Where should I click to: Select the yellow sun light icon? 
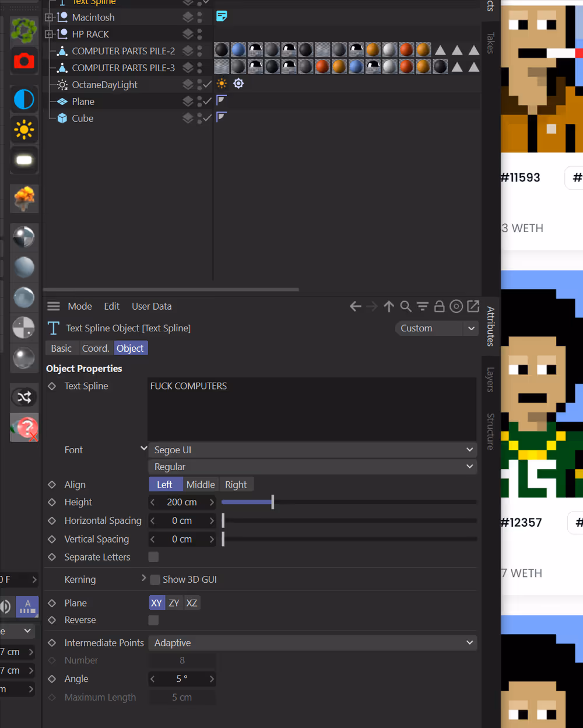pyautogui.click(x=24, y=129)
